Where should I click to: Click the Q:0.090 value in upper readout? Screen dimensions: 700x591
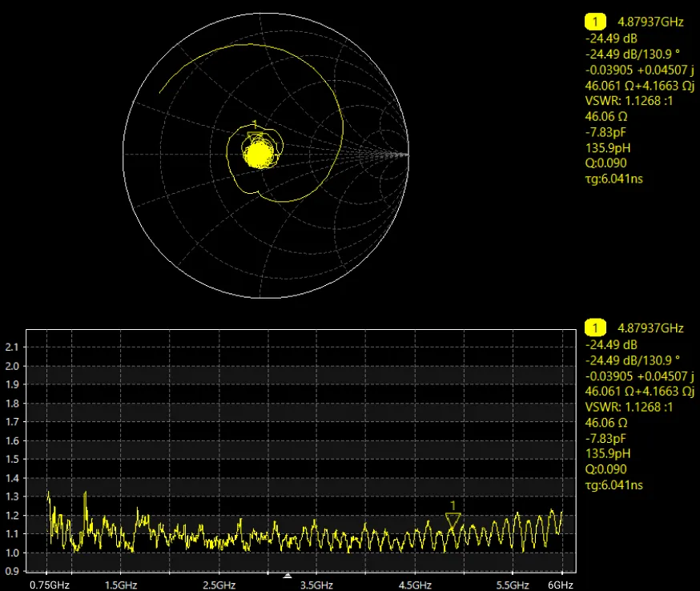pyautogui.click(x=605, y=163)
